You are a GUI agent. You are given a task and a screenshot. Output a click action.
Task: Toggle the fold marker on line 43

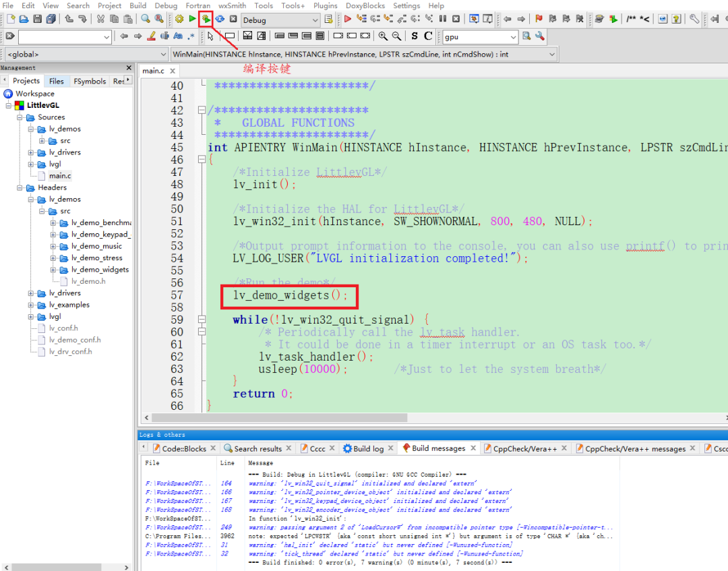202,111
